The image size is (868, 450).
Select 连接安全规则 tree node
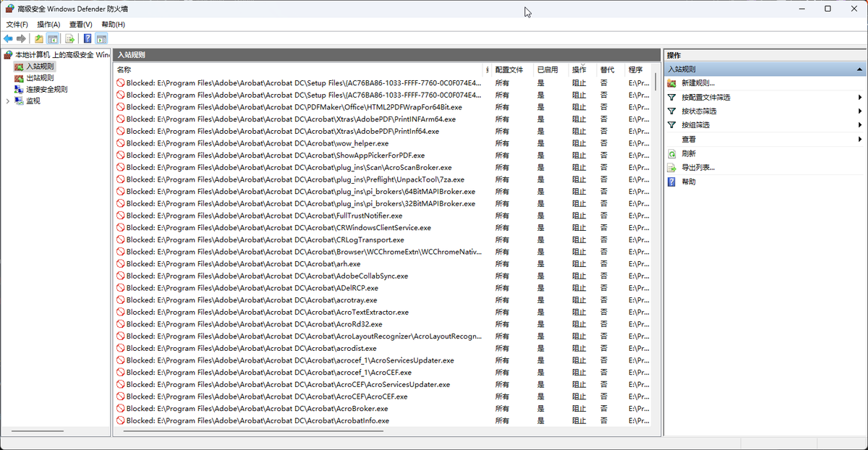click(x=46, y=89)
